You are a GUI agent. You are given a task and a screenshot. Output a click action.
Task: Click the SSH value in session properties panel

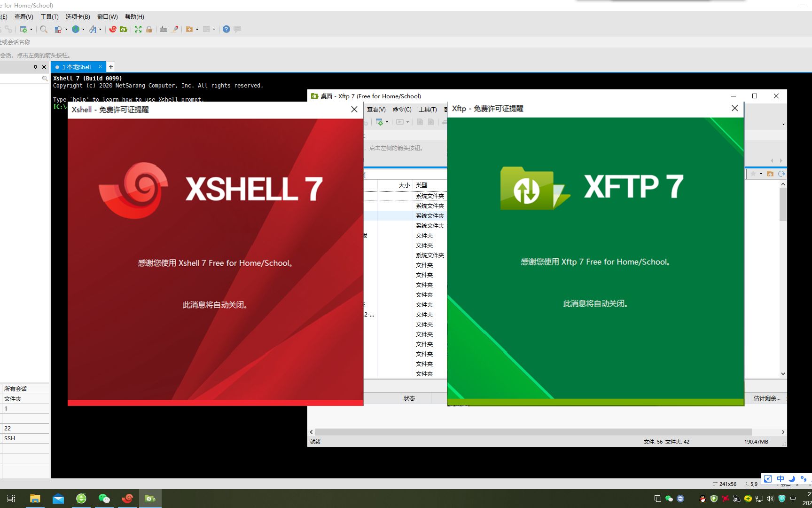(10, 438)
